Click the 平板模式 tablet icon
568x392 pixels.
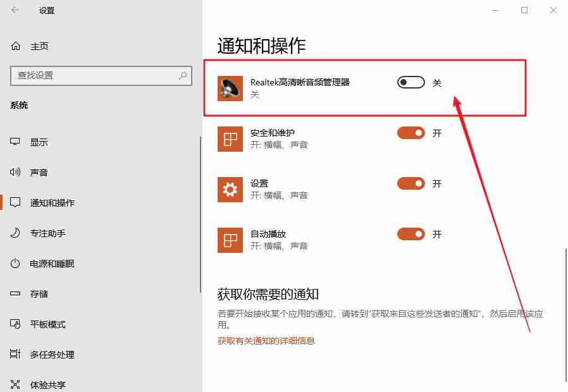click(15, 324)
